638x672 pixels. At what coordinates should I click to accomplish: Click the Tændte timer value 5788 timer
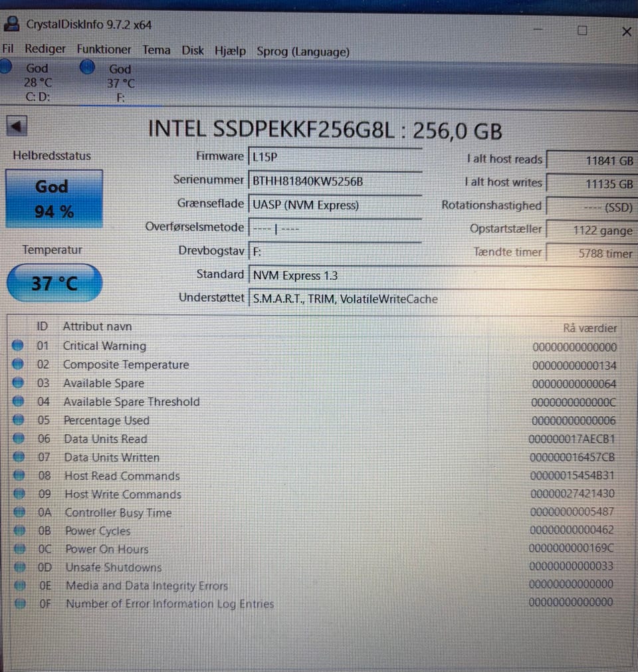coord(592,254)
